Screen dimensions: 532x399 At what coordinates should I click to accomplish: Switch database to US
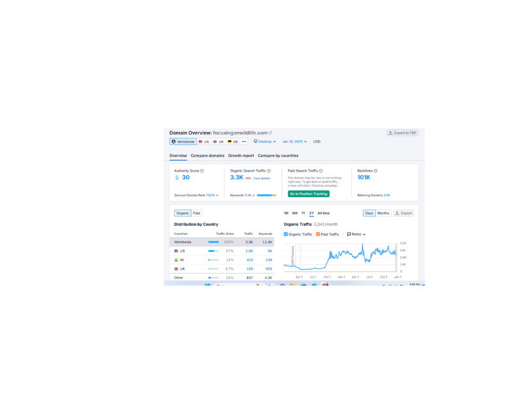click(204, 142)
